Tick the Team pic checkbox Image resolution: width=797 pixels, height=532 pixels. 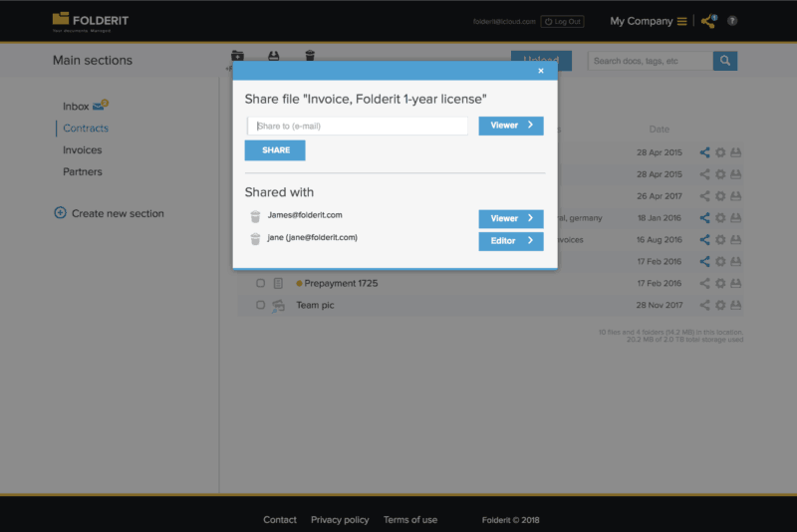point(260,305)
